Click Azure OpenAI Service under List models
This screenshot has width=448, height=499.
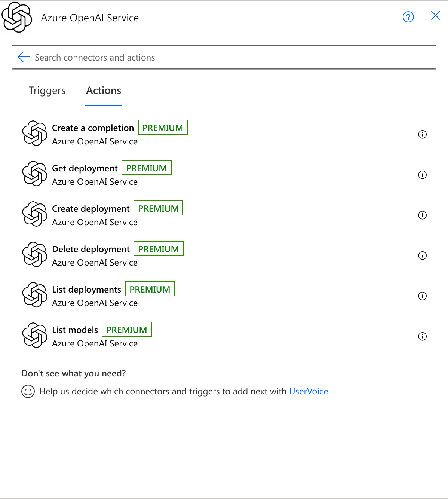tap(95, 343)
